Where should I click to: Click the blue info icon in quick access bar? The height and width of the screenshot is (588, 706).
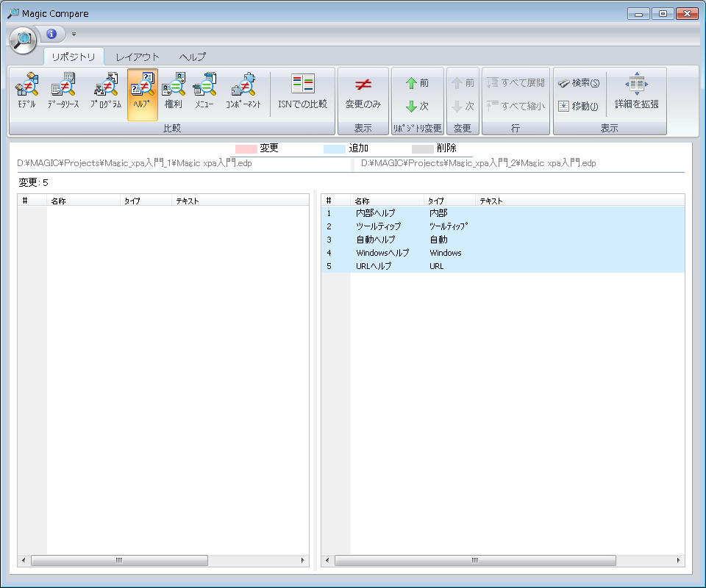click(x=51, y=34)
